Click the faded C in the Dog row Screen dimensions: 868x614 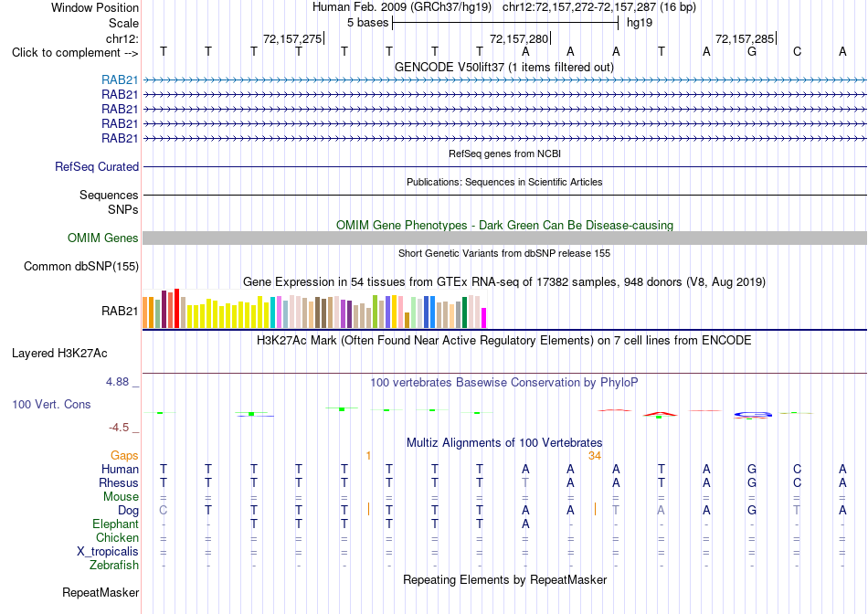point(163,510)
